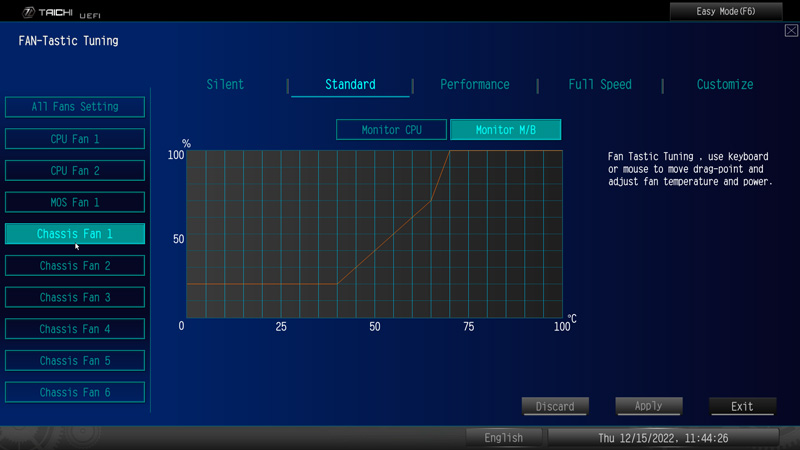
Task: Select CPU Fan 1 in the fan list
Action: point(75,139)
